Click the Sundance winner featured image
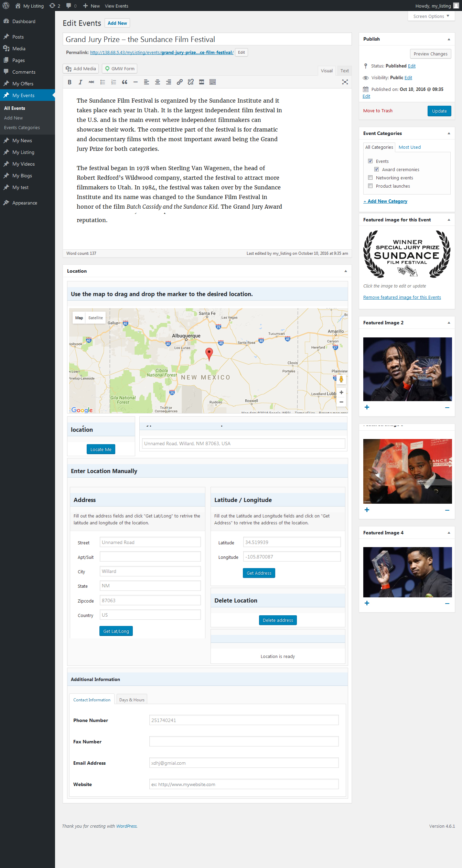 tap(407, 254)
